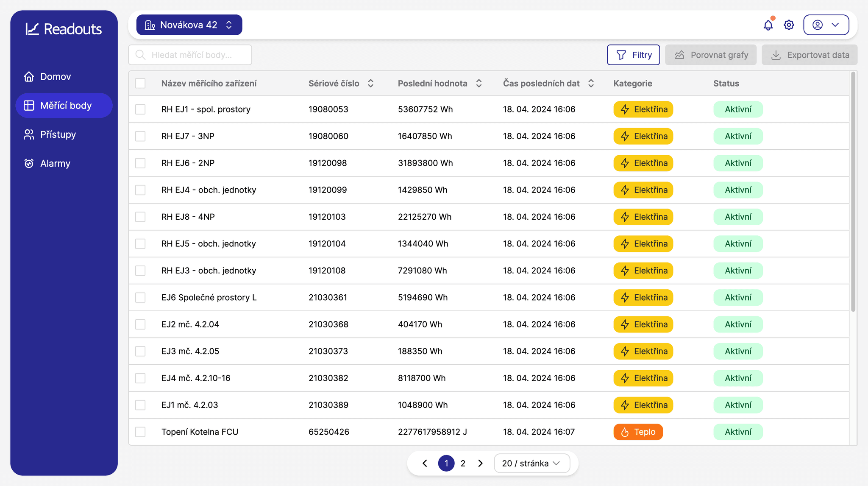
Task: Check the RH EJ6 - 2NP row
Action: pos(140,163)
